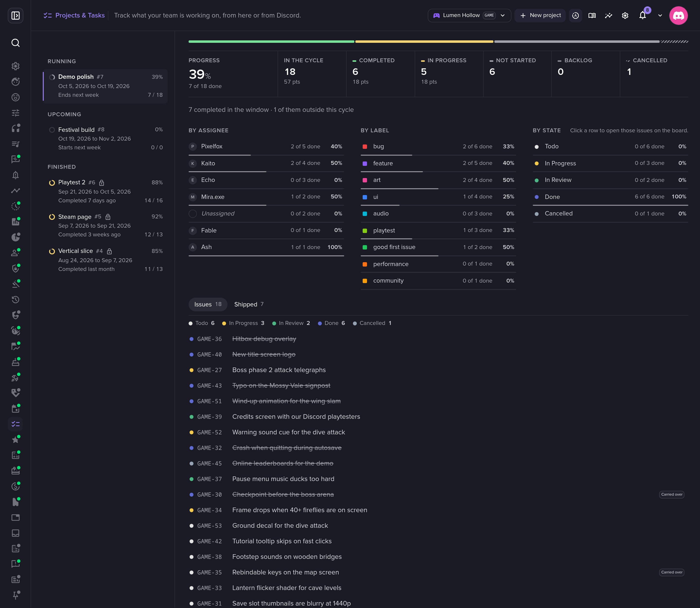Open the history icon in the sidebar
Image resolution: width=700 pixels, height=608 pixels.
pos(16,300)
